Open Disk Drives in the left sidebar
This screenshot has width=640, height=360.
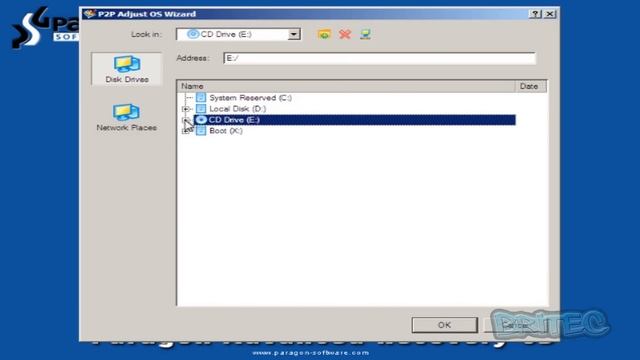click(127, 69)
